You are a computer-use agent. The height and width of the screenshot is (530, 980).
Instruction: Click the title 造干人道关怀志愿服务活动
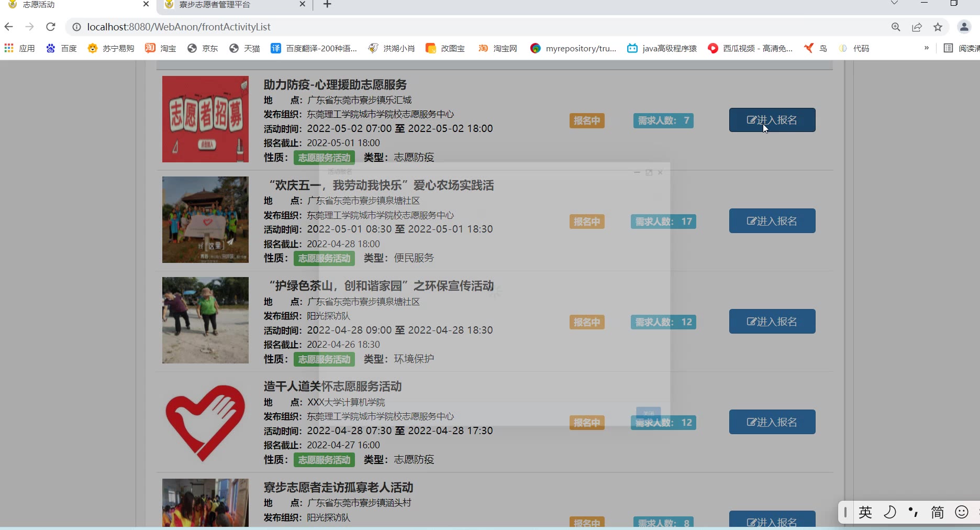point(332,387)
